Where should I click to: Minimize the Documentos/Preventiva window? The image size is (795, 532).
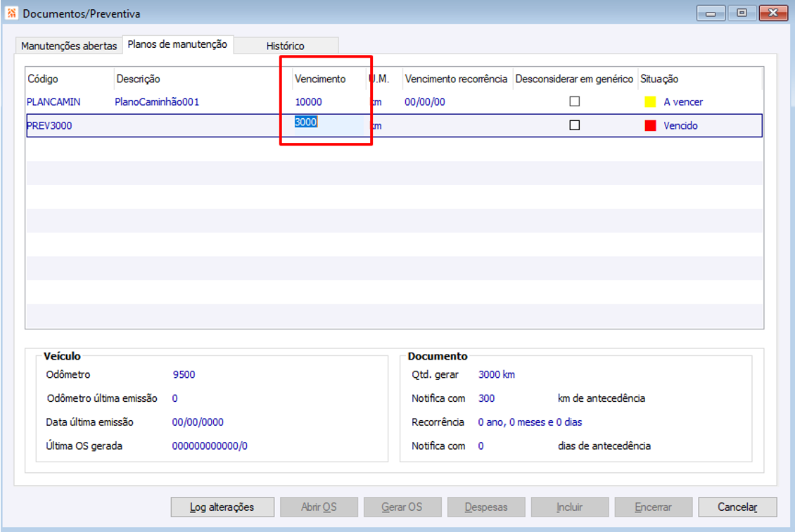point(711,13)
